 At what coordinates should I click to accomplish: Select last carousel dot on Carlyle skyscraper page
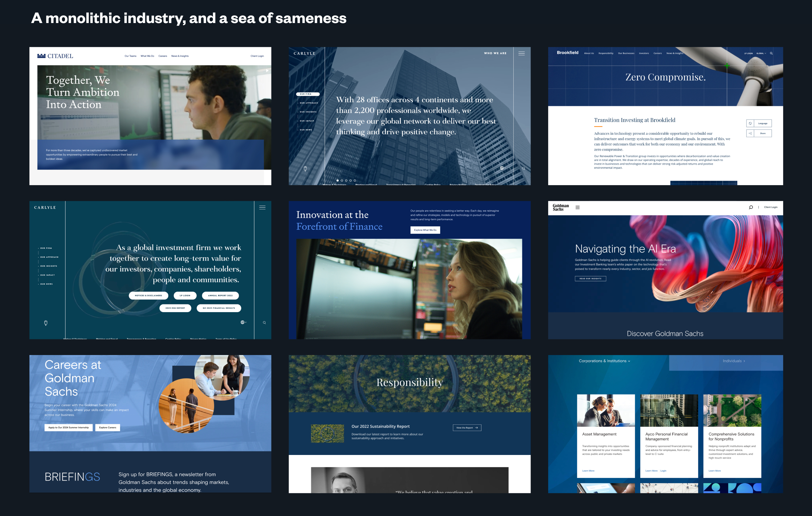pos(355,181)
